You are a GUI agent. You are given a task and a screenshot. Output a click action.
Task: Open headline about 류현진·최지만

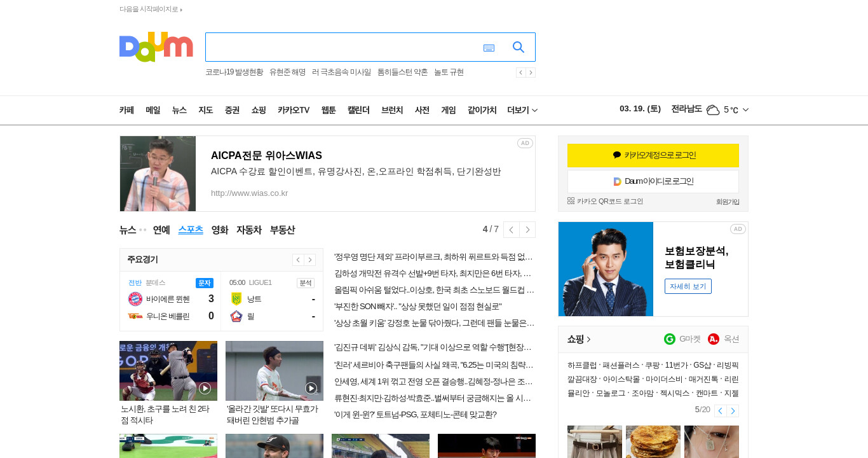tap(433, 398)
